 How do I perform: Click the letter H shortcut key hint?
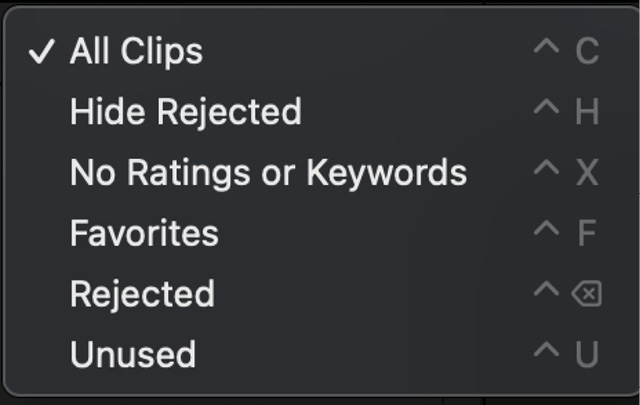(587, 112)
